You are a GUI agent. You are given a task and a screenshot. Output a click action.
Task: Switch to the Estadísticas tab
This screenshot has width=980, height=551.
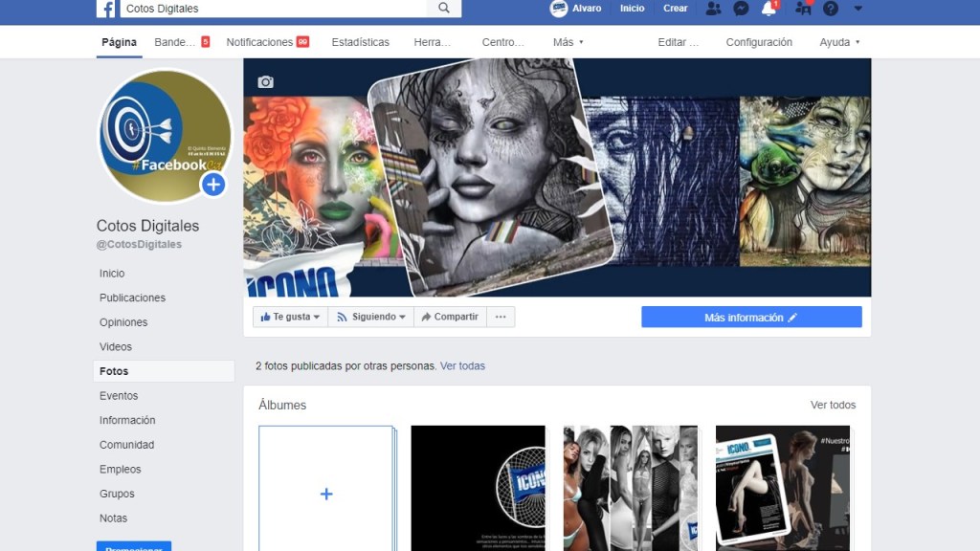coord(360,42)
